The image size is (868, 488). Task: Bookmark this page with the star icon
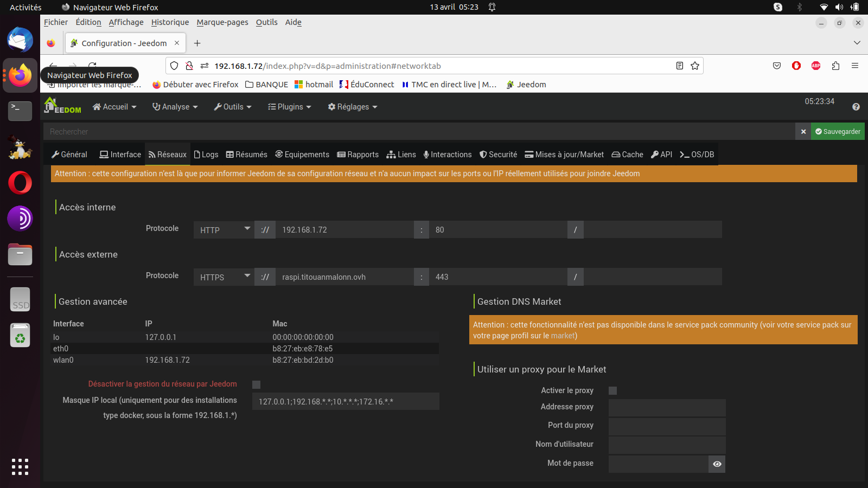pyautogui.click(x=694, y=66)
